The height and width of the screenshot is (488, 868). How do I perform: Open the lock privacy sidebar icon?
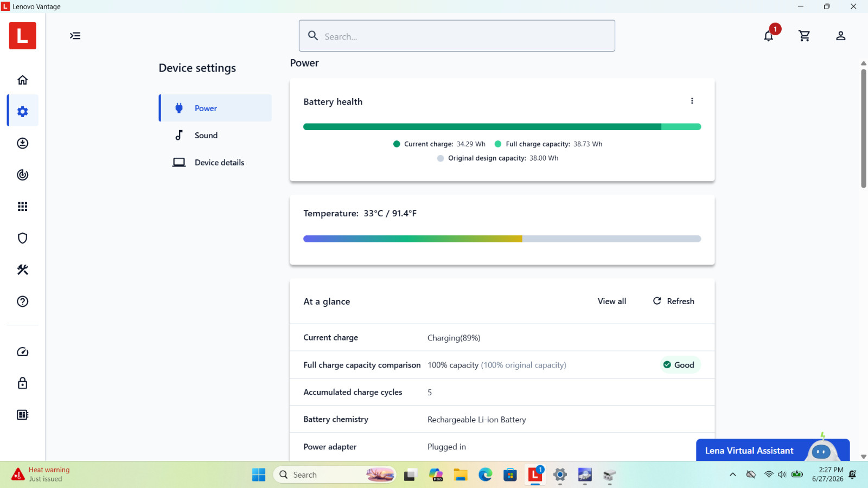click(22, 383)
